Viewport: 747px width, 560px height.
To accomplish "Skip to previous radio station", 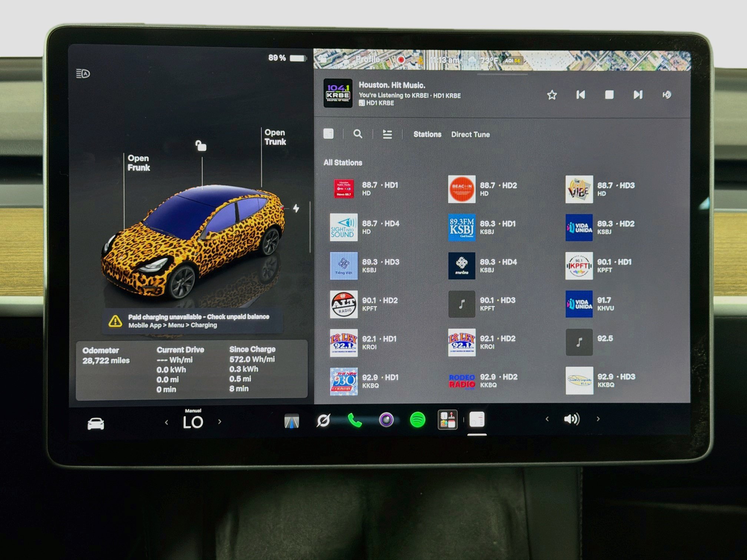I will [581, 95].
